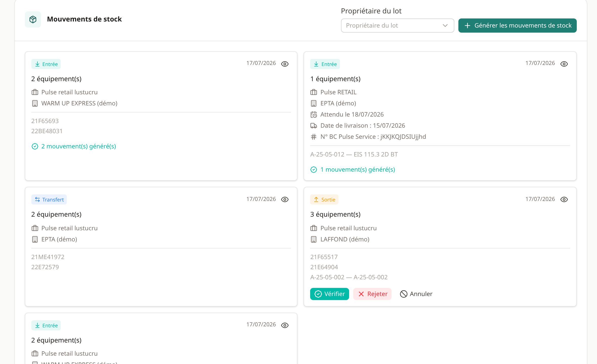
Task: Click N° BC Pulse Service : jKKJKQJDSIUjjhd
Action: (x=373, y=137)
